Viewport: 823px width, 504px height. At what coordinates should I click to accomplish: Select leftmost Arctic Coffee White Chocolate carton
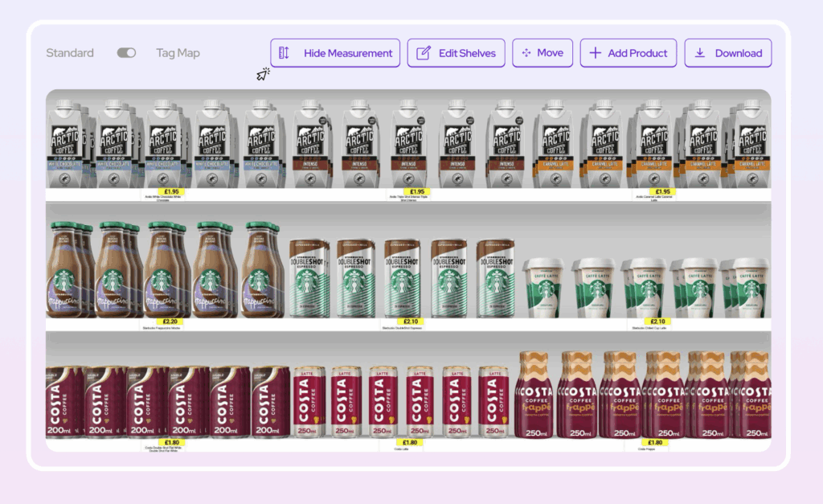click(65, 144)
